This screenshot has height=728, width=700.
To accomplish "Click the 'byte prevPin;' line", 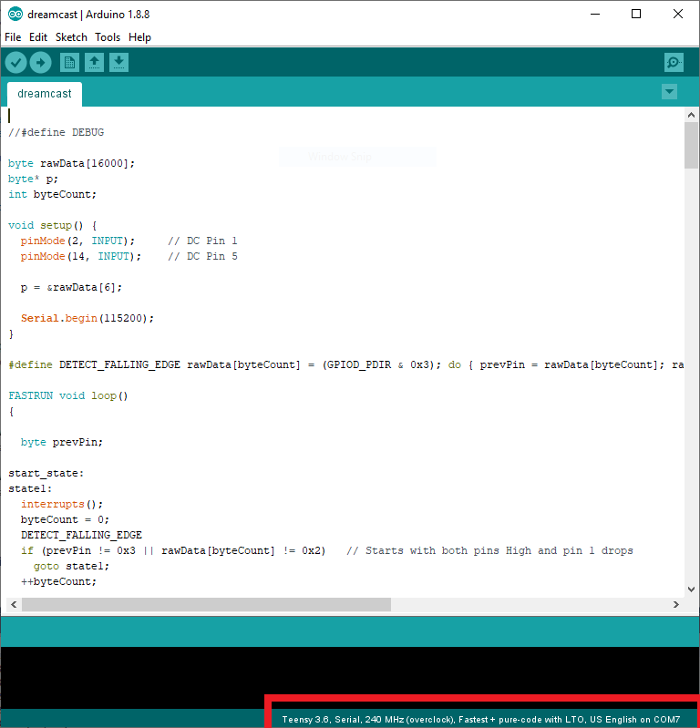I will 62,442.
